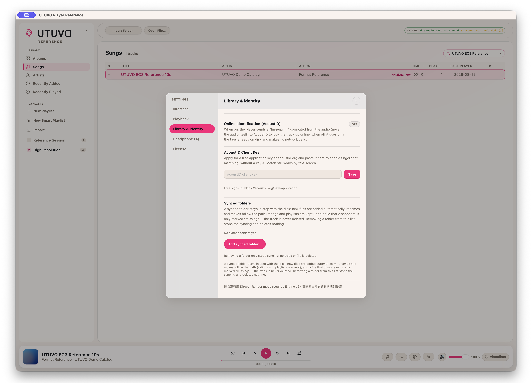Switch to Interface settings
This screenshot has width=532, height=392.
[x=192, y=109]
